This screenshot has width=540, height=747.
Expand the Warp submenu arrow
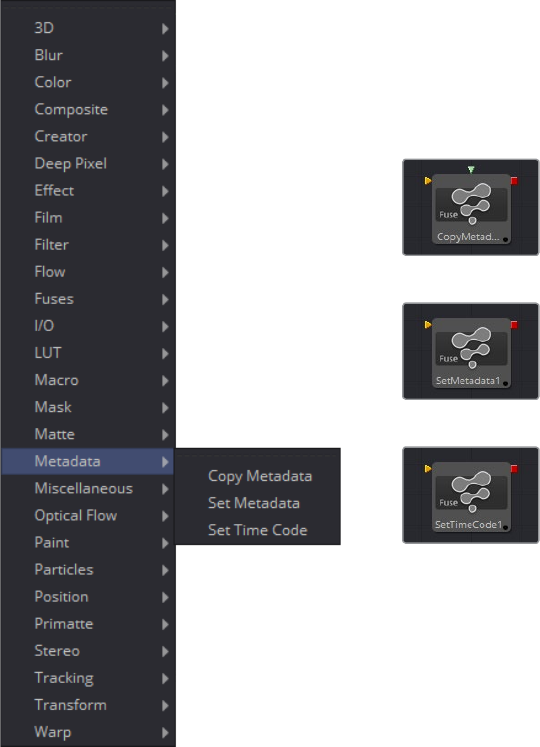tap(165, 732)
